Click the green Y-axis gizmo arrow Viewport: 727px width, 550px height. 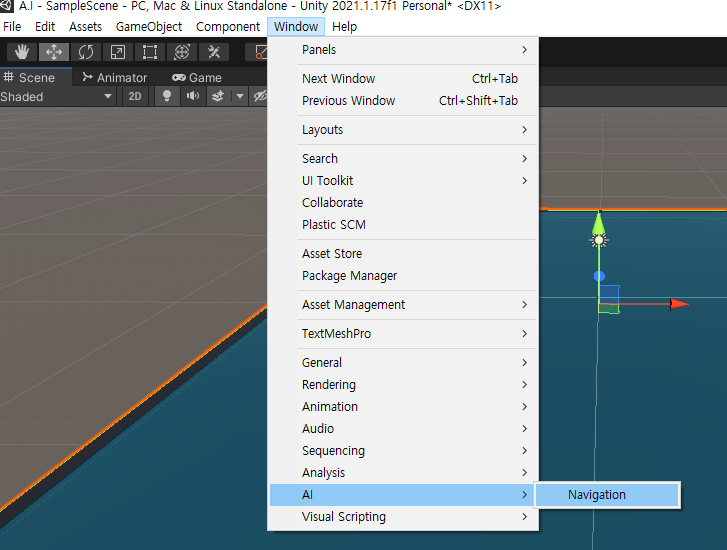(599, 222)
